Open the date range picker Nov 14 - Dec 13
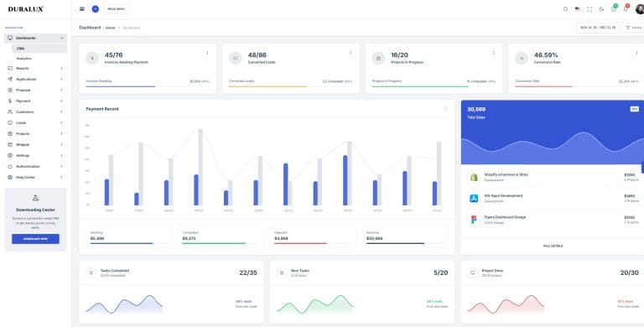This screenshot has width=644, height=327. 598,28
